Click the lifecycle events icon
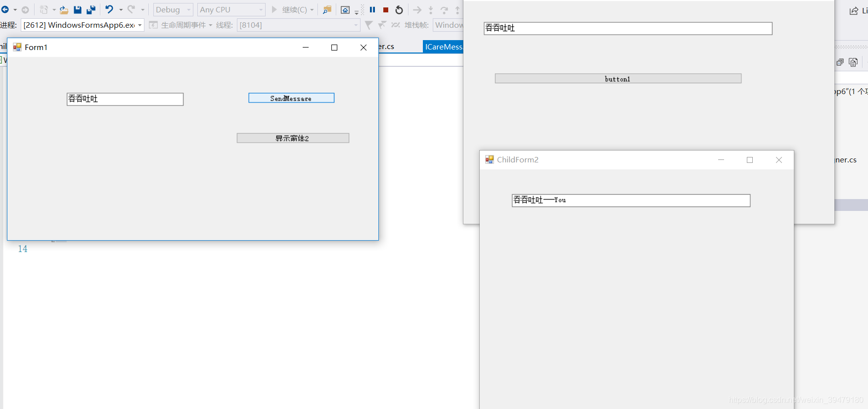Image resolution: width=868 pixels, height=409 pixels. 153,25
